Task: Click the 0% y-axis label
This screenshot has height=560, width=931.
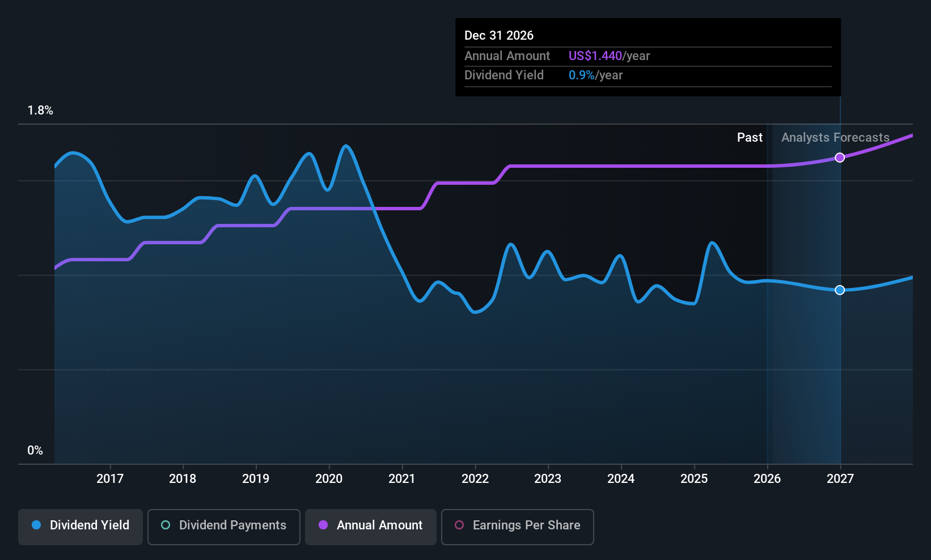Action: pyautogui.click(x=35, y=451)
